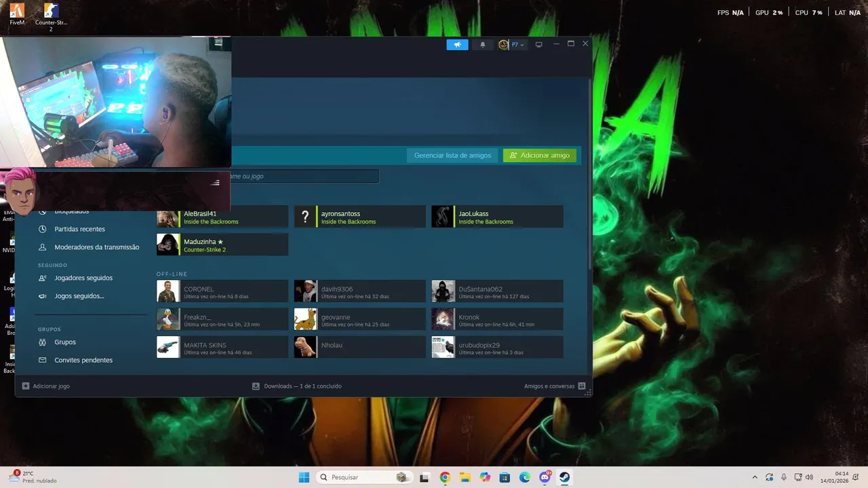Open offline friend Nholau
The height and width of the screenshot is (488, 868).
[360, 347]
